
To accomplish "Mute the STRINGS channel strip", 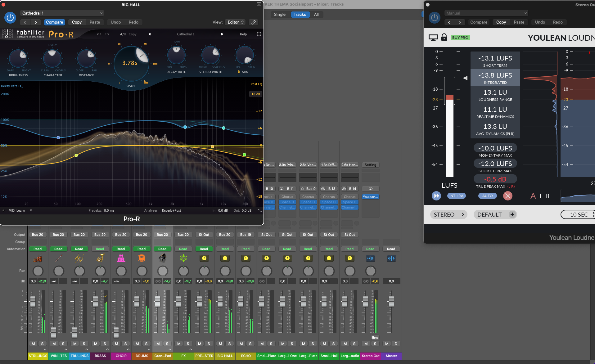I will coord(33,344).
